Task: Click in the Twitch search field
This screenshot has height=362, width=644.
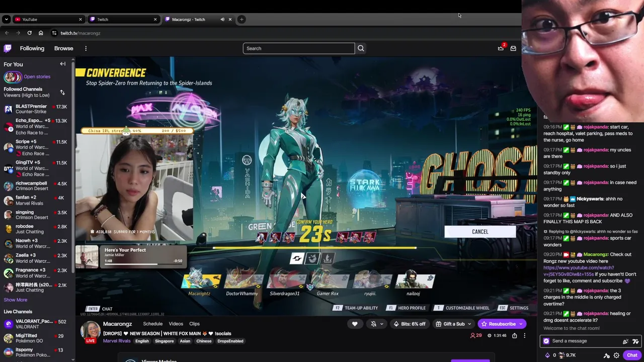Action: (299, 48)
